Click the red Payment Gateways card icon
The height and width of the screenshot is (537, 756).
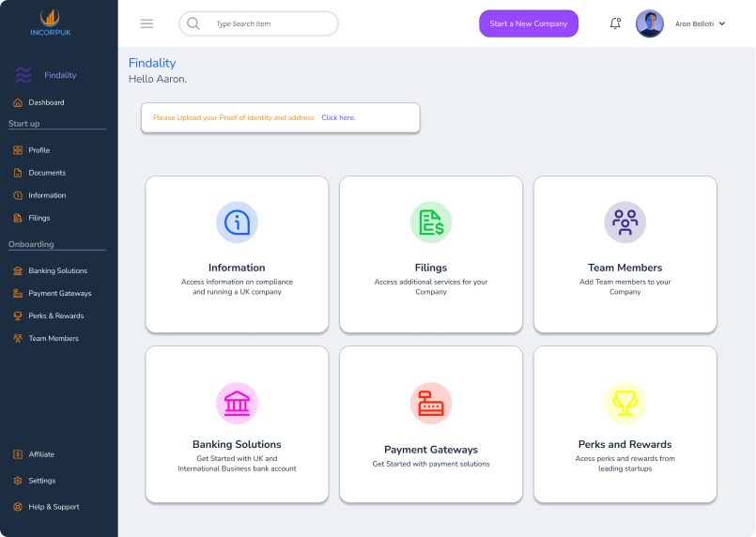tap(431, 403)
